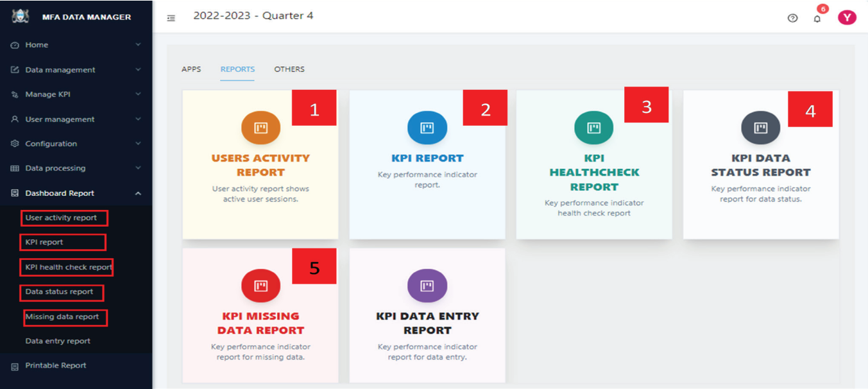Select the REPORTS tab

tap(237, 69)
